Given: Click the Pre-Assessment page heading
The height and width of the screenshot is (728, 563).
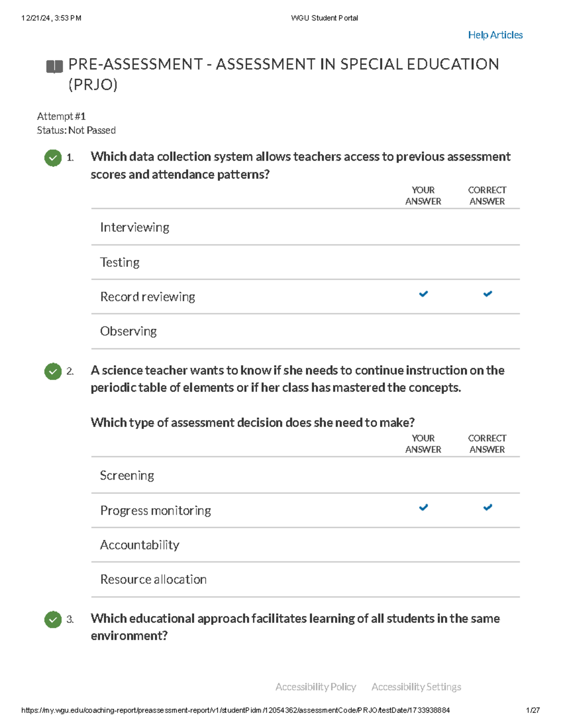Looking at the screenshot, I should [283, 74].
